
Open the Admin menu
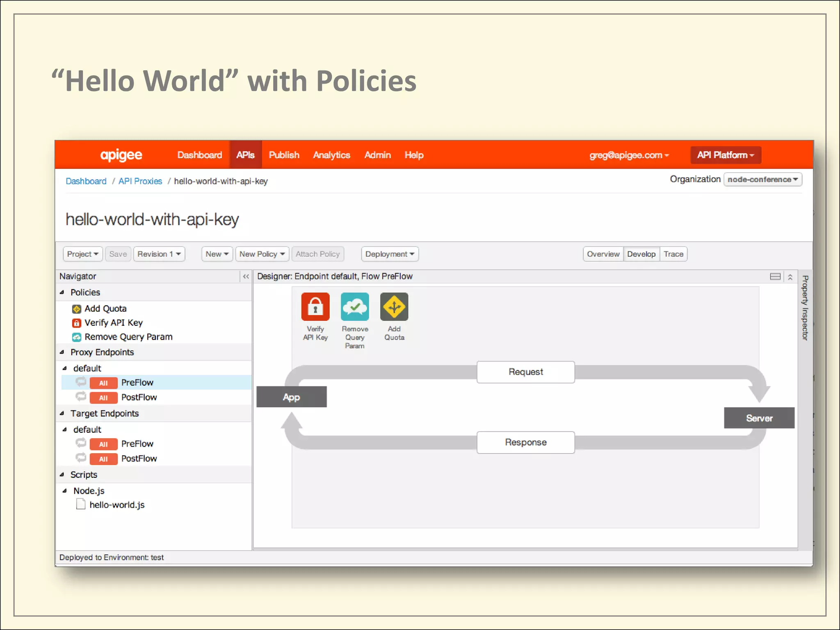[x=377, y=155]
